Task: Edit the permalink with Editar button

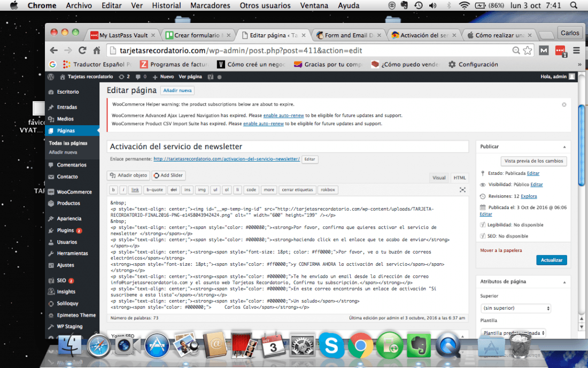Action: point(310,159)
